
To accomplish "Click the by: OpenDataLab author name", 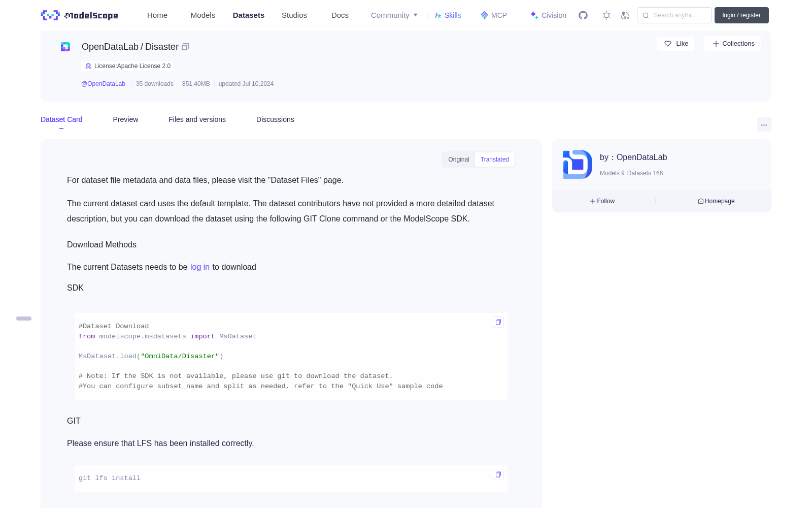I will click(633, 157).
